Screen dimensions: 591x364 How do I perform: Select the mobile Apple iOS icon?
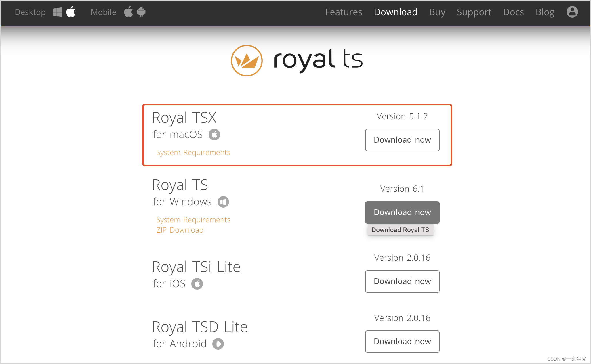(x=128, y=12)
